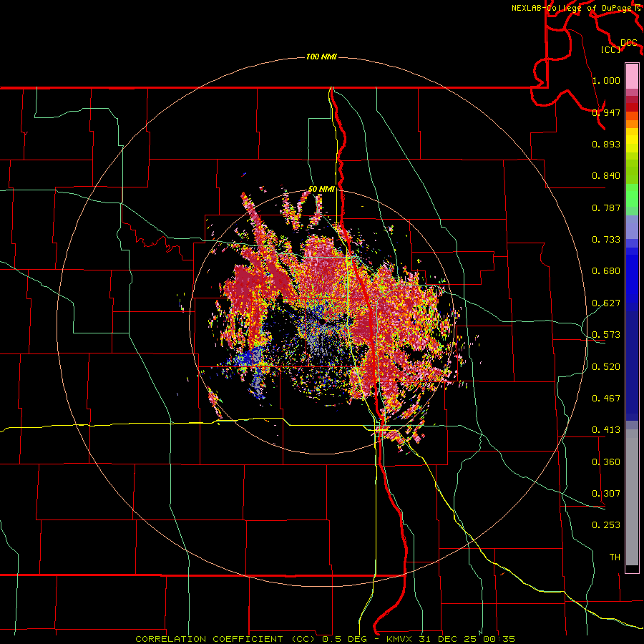Select the 0.893 scale value

click(606, 144)
